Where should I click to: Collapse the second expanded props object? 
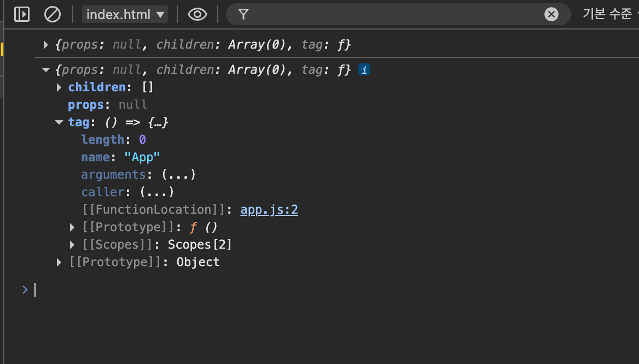coord(45,70)
